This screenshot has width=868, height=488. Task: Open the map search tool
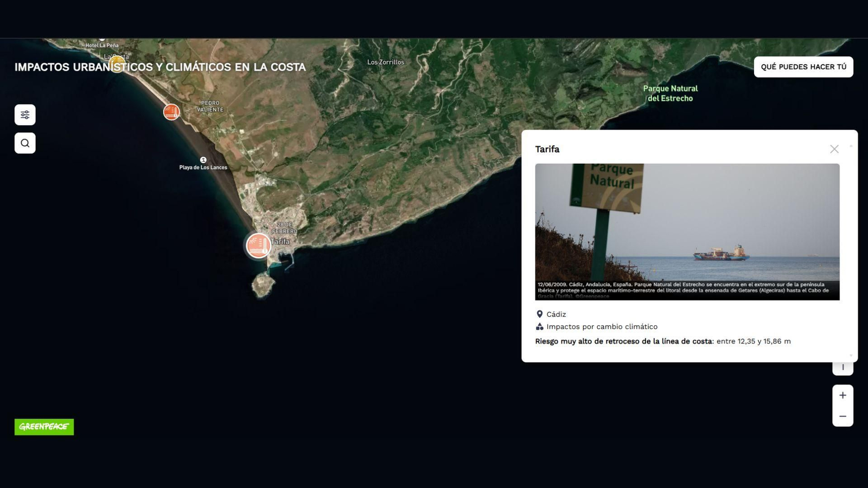tap(25, 143)
